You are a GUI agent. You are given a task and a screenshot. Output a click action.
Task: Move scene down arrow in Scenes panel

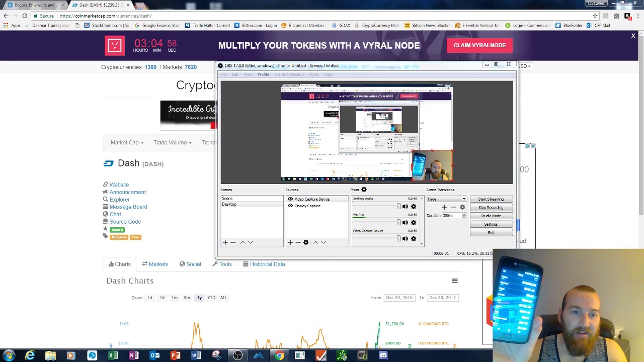click(251, 242)
